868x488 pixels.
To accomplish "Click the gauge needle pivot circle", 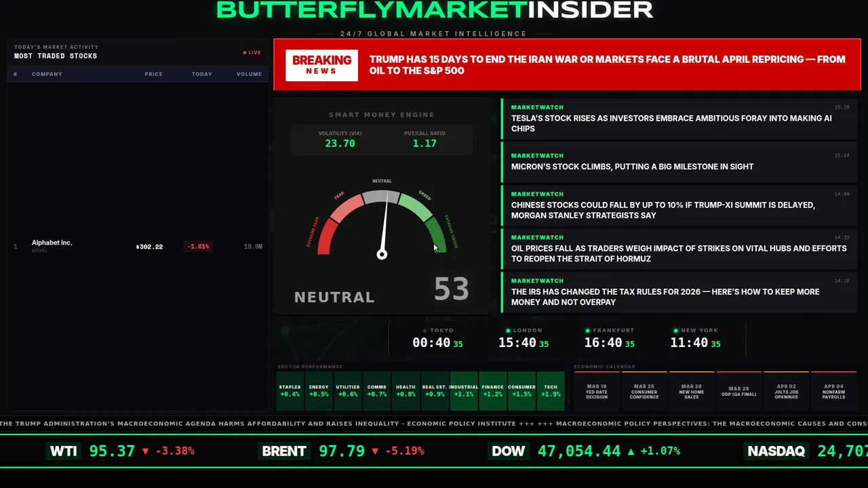I will (x=382, y=254).
